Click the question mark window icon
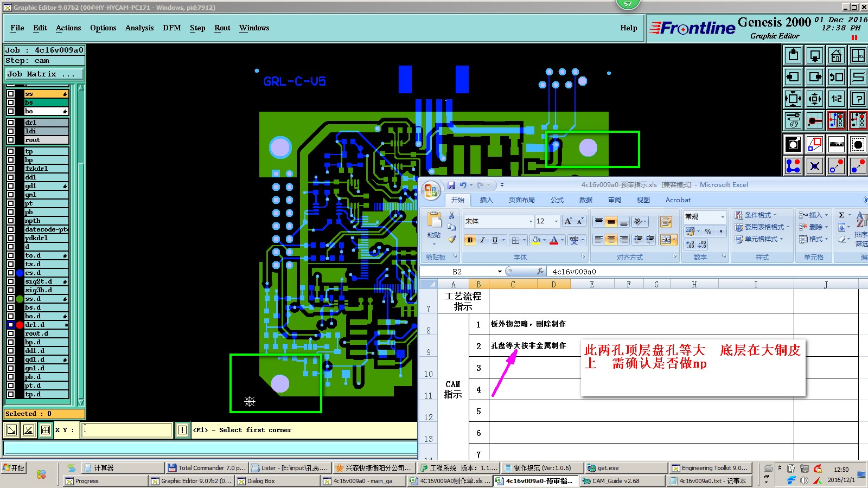This screenshot has width=868, height=488. [x=858, y=99]
